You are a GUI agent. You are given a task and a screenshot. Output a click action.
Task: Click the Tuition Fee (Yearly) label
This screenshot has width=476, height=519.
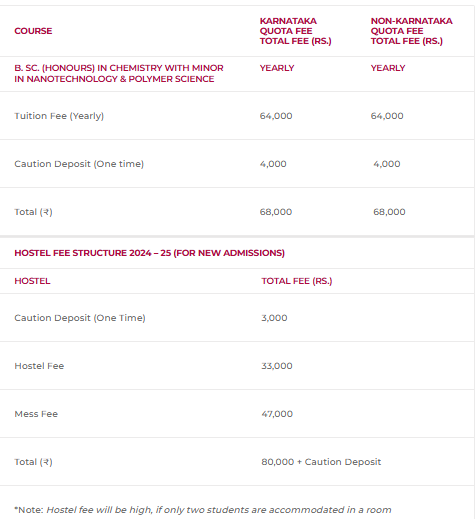click(x=59, y=116)
